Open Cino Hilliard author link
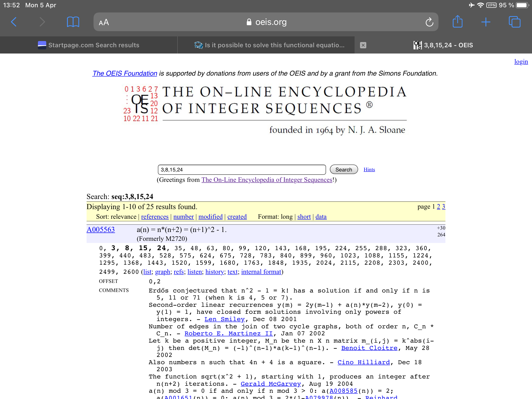This screenshot has width=532, height=399. click(364, 362)
